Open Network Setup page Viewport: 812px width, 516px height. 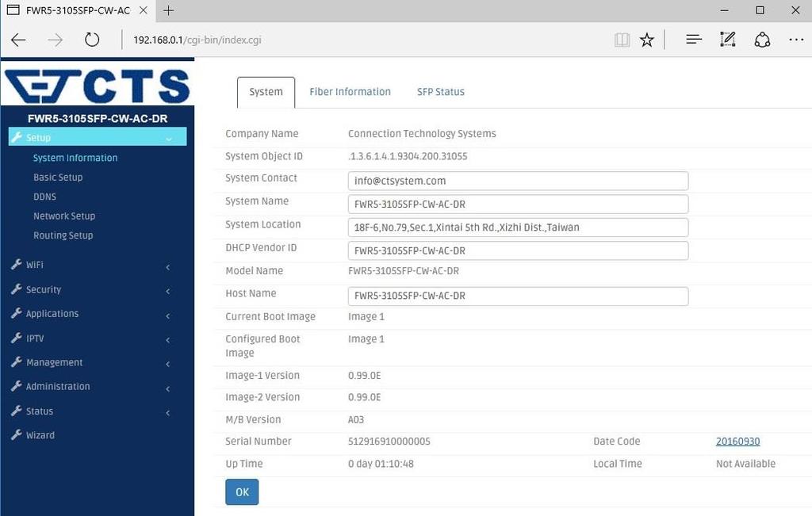(x=64, y=216)
